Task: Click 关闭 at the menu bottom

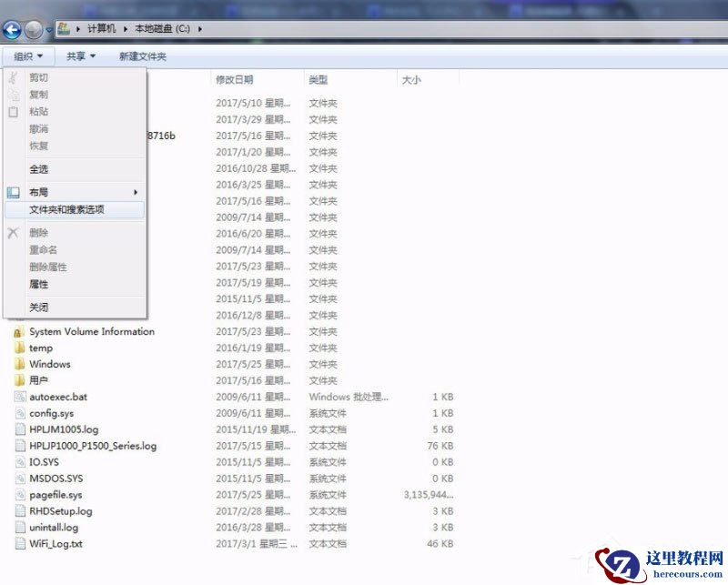Action: (x=38, y=307)
